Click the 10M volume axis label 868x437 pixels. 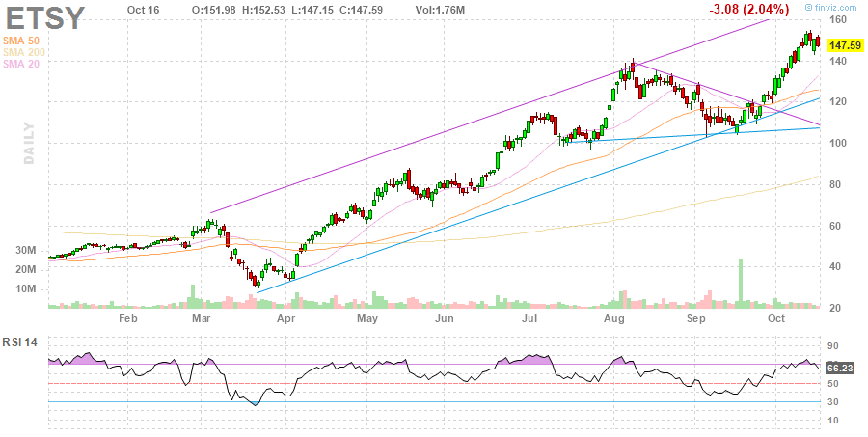pyautogui.click(x=25, y=289)
